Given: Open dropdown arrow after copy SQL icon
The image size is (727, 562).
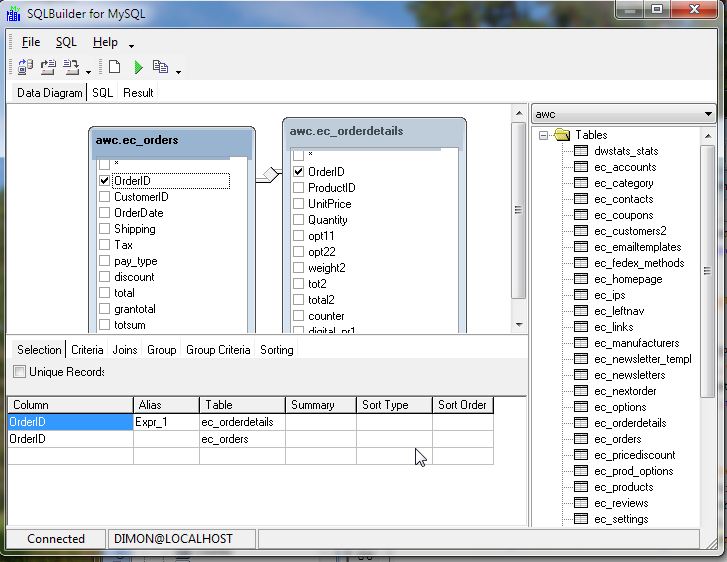Looking at the screenshot, I should click(178, 72).
